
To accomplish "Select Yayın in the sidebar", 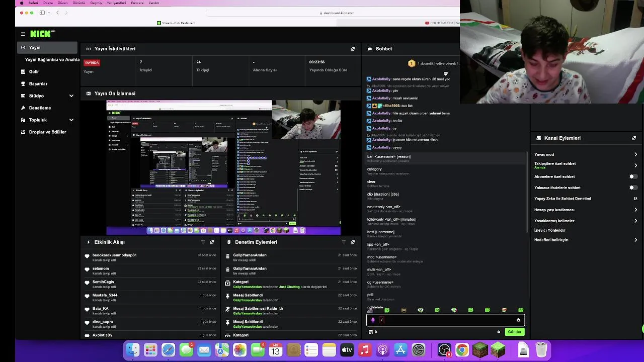I will click(48, 47).
